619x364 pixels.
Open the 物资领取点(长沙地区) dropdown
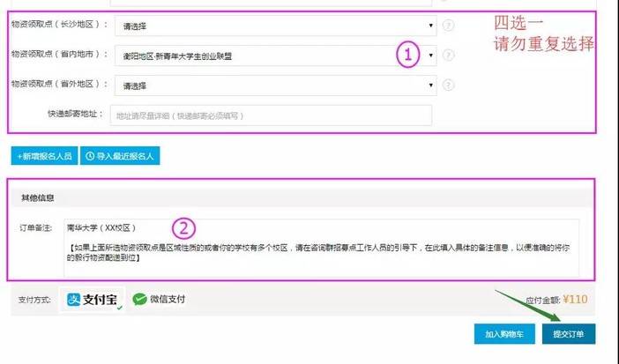click(276, 26)
